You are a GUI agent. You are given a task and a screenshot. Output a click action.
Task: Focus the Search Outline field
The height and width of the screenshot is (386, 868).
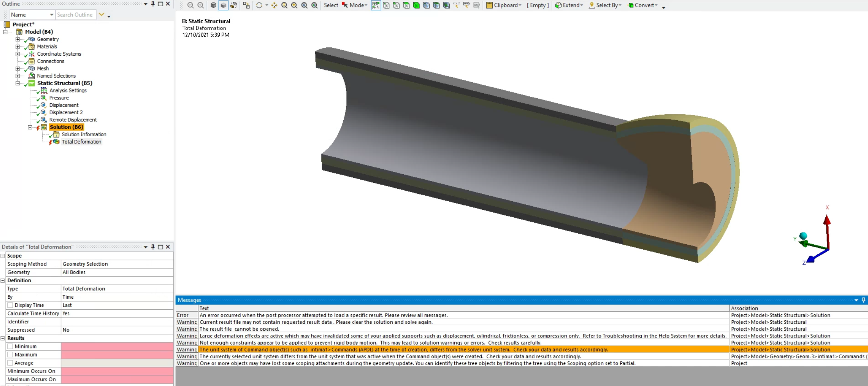(75, 14)
